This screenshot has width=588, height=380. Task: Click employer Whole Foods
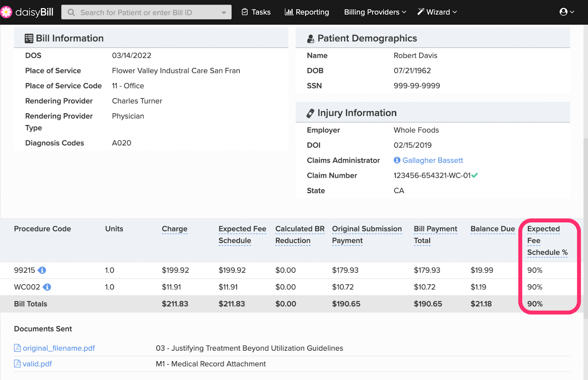pos(416,130)
